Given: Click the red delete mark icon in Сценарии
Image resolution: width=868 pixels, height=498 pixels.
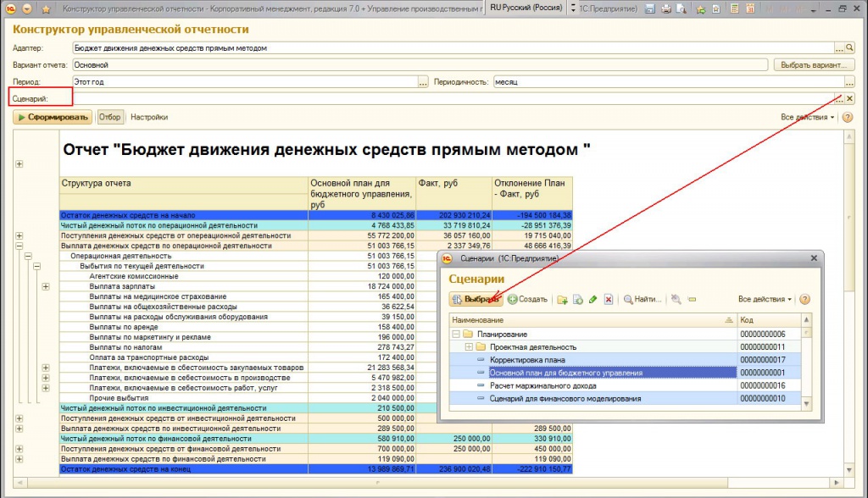Looking at the screenshot, I should point(609,299).
